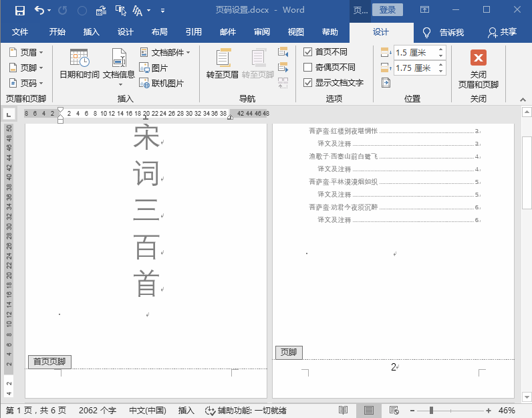The width and height of the screenshot is (532, 418).
Task: Insert Date and Time icon
Action: click(80, 58)
